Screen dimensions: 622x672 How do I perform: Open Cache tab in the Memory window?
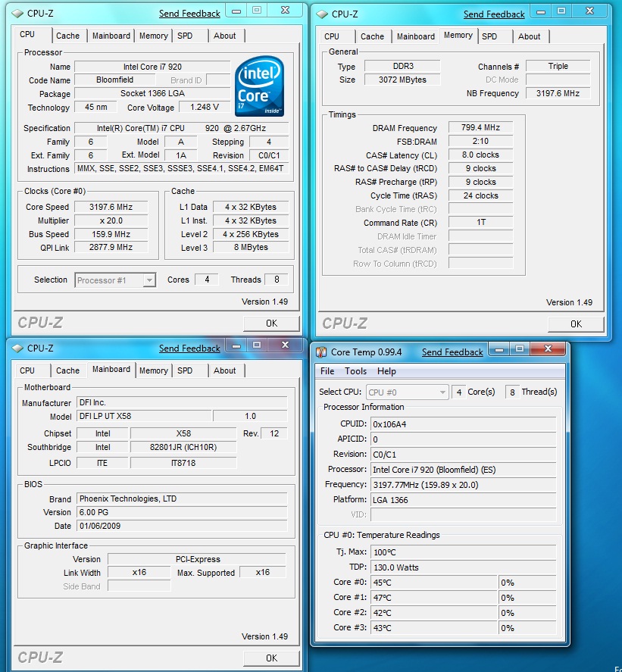(372, 37)
